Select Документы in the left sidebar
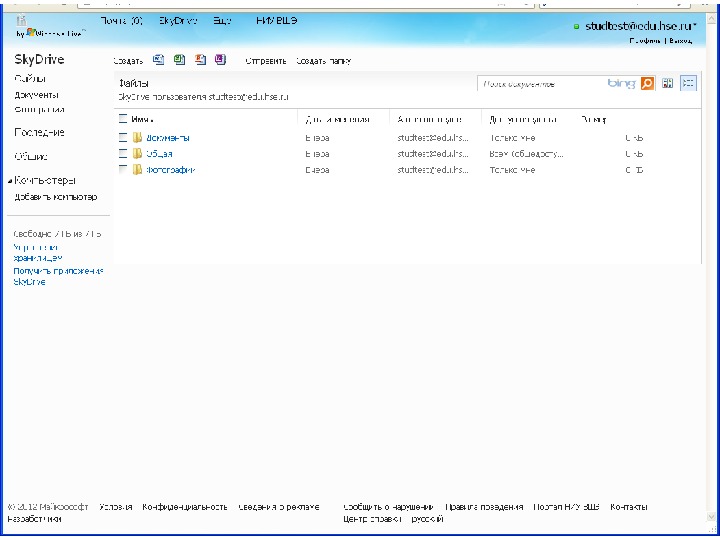720x540 pixels. [36, 95]
